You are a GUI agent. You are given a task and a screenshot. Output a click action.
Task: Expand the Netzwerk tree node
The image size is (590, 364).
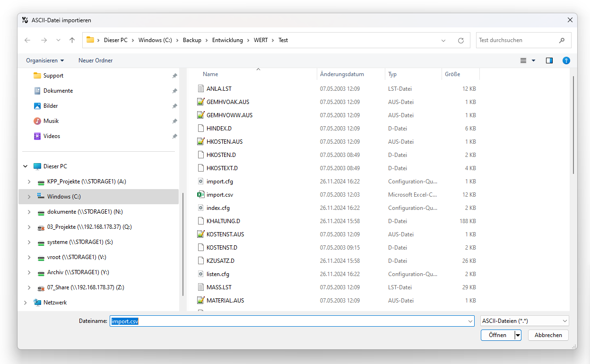pos(26,303)
